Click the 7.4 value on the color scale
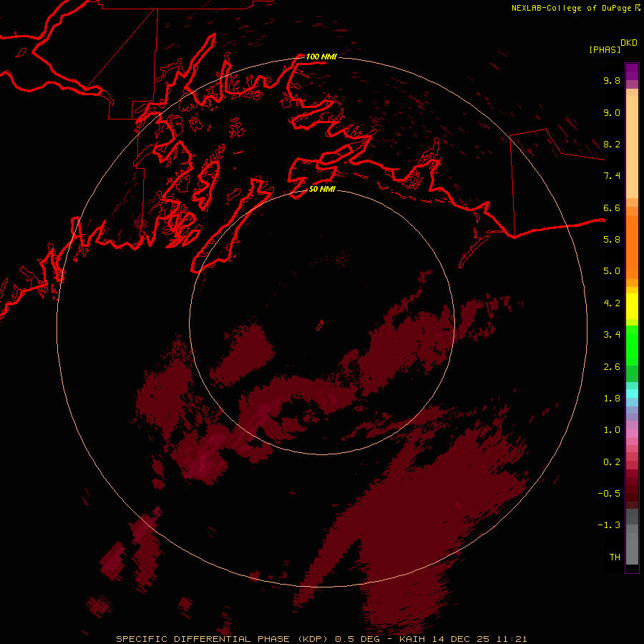Screen dimensions: 644x644 pyautogui.click(x=612, y=176)
